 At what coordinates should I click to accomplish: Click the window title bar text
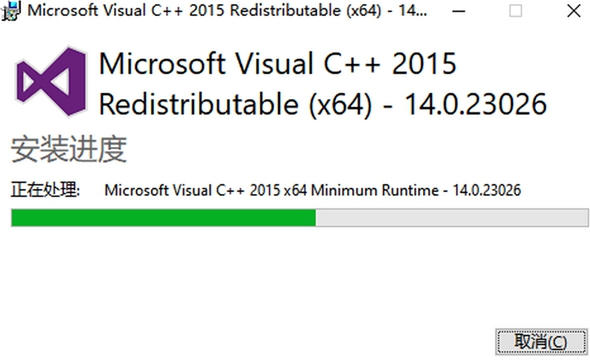[227, 11]
